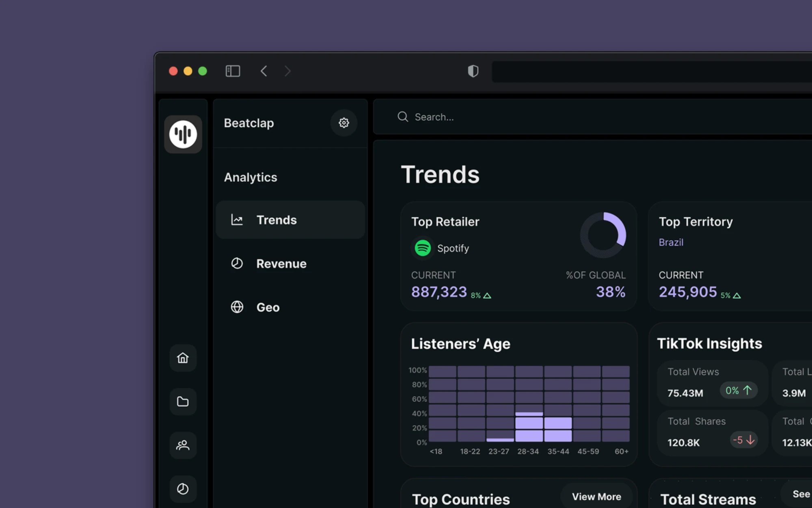Click the Top Retailer donut chart
812x508 pixels.
(x=603, y=235)
